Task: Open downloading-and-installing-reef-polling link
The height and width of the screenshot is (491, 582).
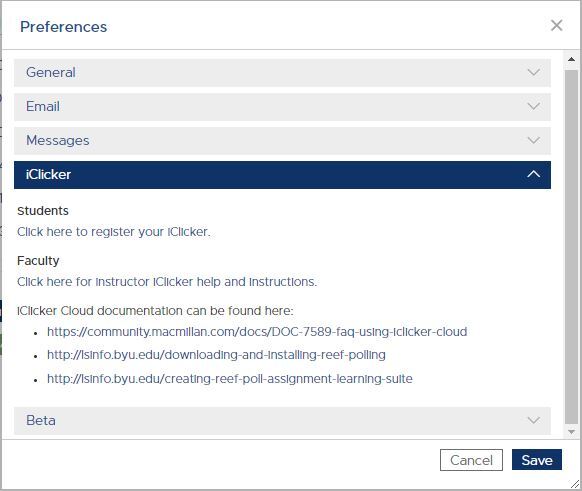Action: [216, 355]
